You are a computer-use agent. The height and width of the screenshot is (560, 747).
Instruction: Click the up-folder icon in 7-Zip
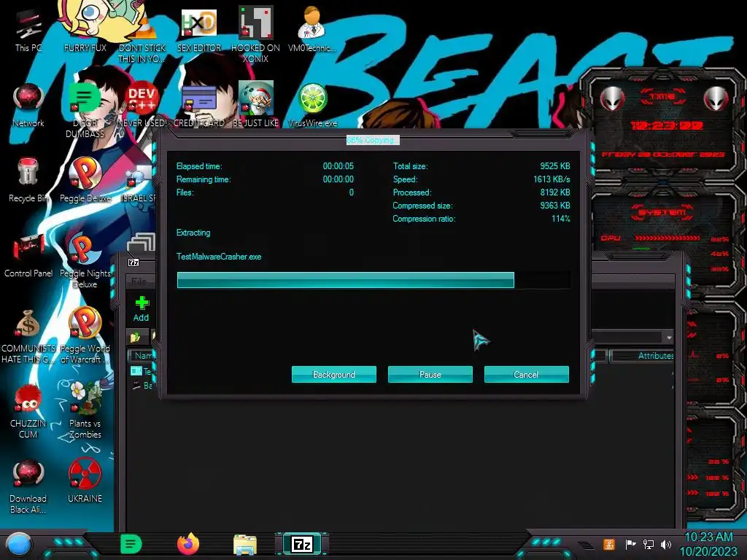click(x=136, y=337)
